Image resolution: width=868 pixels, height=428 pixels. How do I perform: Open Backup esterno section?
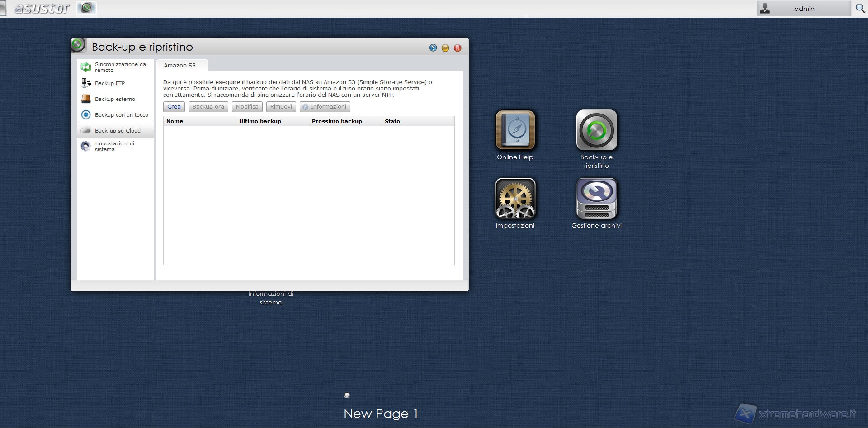pyautogui.click(x=115, y=99)
